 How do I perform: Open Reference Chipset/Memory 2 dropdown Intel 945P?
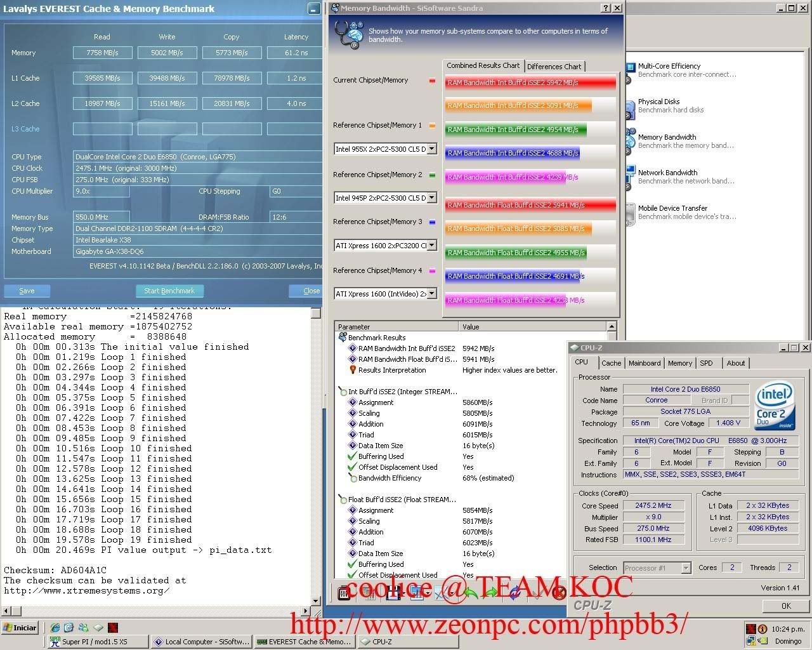[x=431, y=198]
